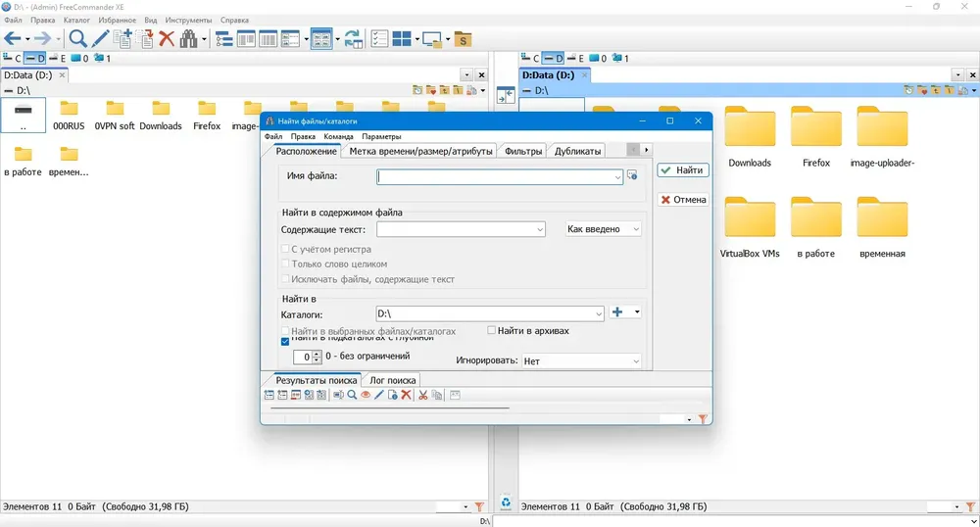Select the '0VPN soft' folder in left panel
The height and width of the screenshot is (527, 980).
pyautogui.click(x=115, y=117)
